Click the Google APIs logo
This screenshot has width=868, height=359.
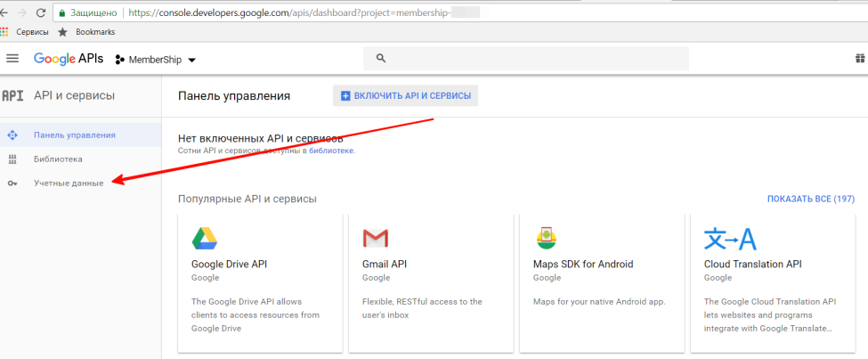coord(68,59)
